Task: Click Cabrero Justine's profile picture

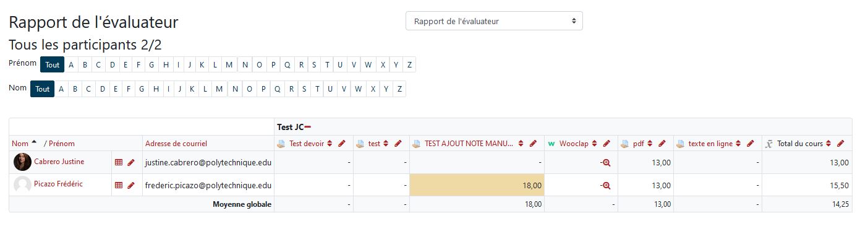Action: [x=22, y=162]
